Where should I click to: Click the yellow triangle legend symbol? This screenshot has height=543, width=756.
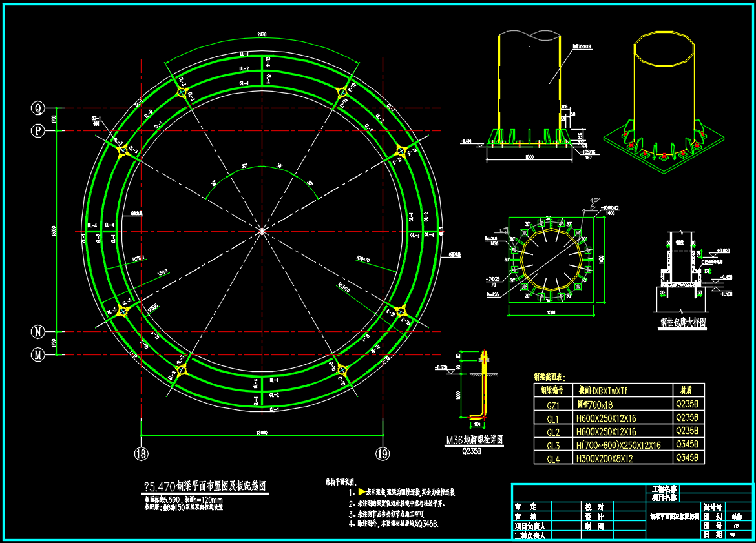(x=362, y=492)
